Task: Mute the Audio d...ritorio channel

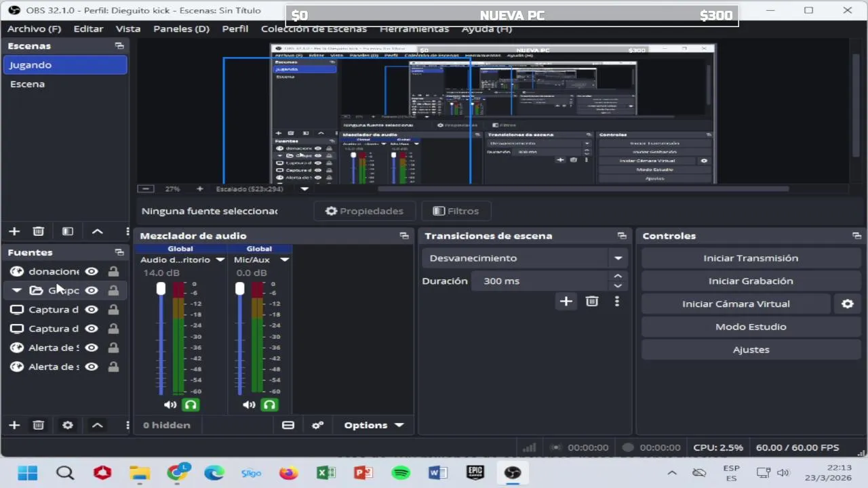Action: coord(170,405)
